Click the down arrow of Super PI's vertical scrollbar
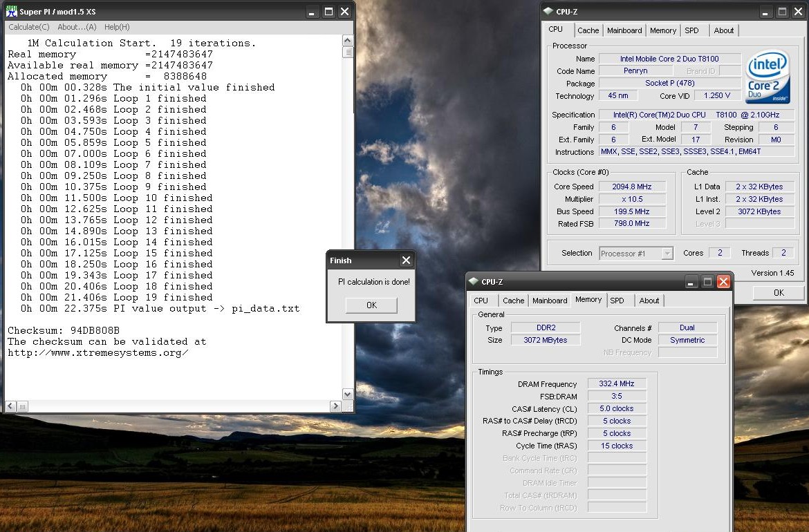The height and width of the screenshot is (532, 809). (x=348, y=395)
